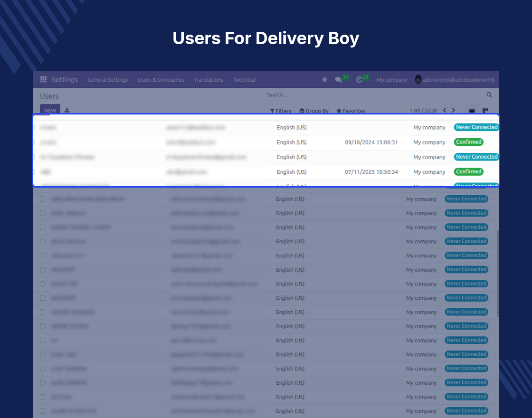Click the 1-80 / 5238 pager

pyautogui.click(x=423, y=111)
